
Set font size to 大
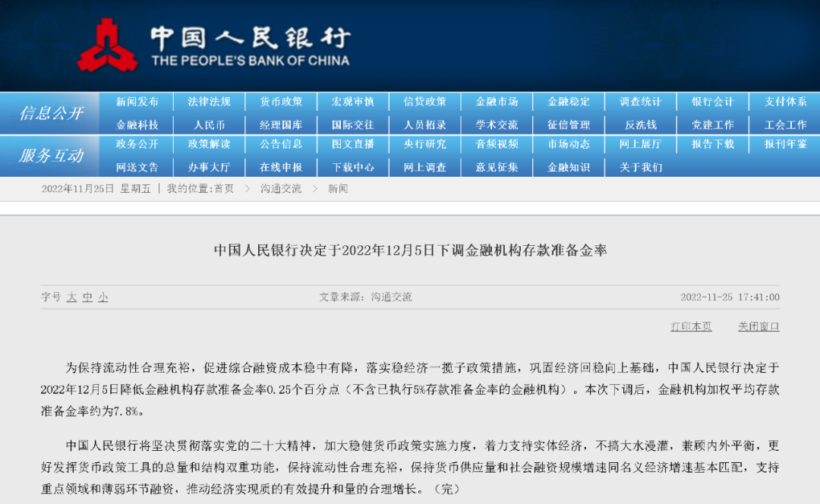(x=72, y=297)
